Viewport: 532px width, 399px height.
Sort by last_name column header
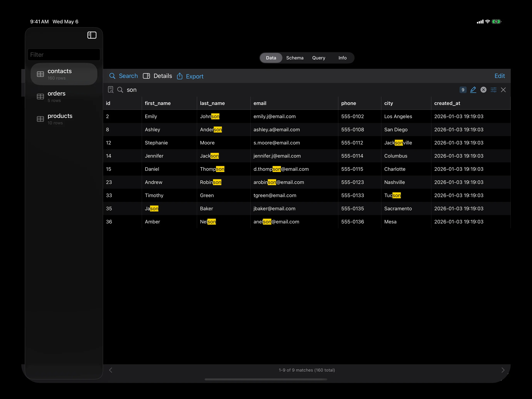(224, 103)
